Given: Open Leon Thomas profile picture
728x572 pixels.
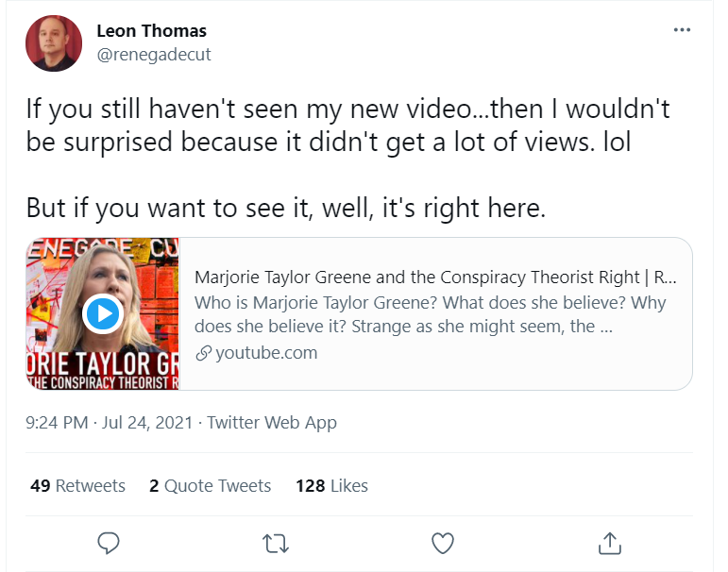Looking at the screenshot, I should [54, 43].
